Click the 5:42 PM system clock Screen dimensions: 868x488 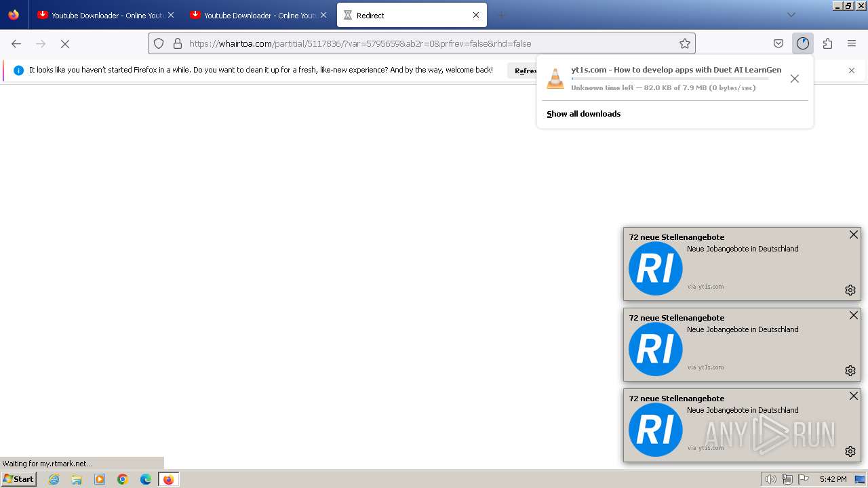(833, 479)
